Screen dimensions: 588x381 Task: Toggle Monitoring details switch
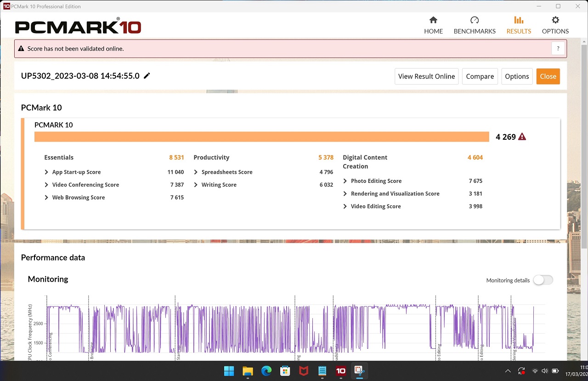[x=543, y=280]
